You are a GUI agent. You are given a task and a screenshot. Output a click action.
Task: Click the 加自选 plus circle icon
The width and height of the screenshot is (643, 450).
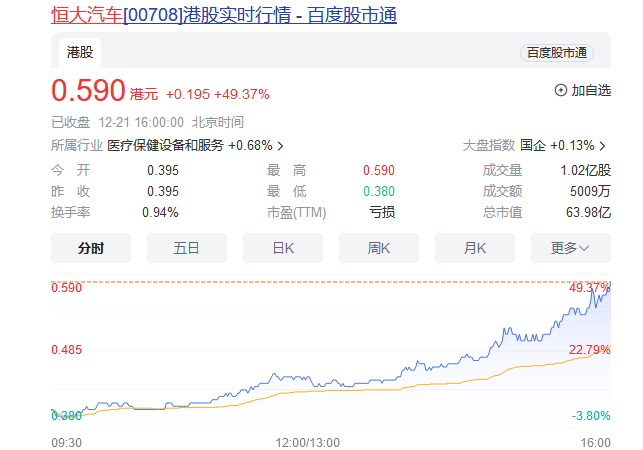(561, 90)
